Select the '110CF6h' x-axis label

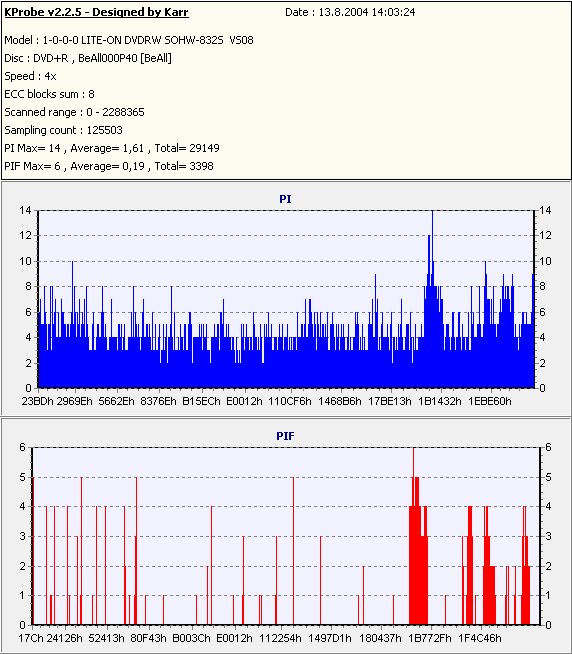tap(290, 401)
